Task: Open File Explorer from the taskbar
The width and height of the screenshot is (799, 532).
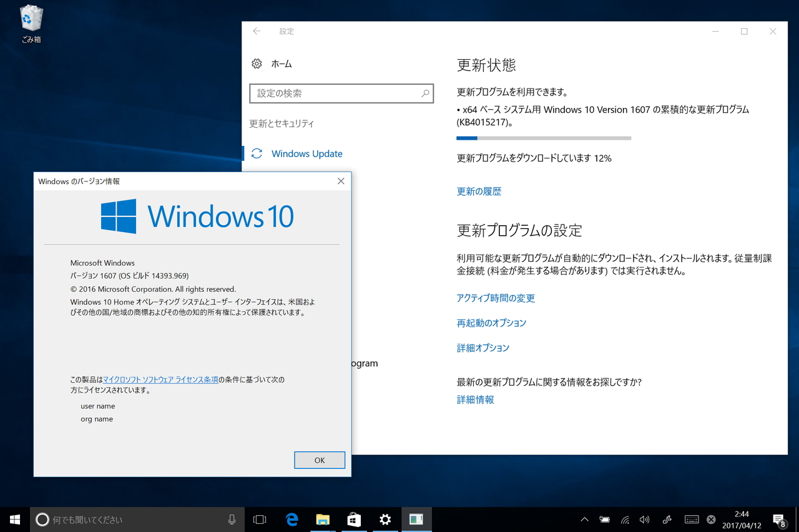Action: tap(323, 519)
